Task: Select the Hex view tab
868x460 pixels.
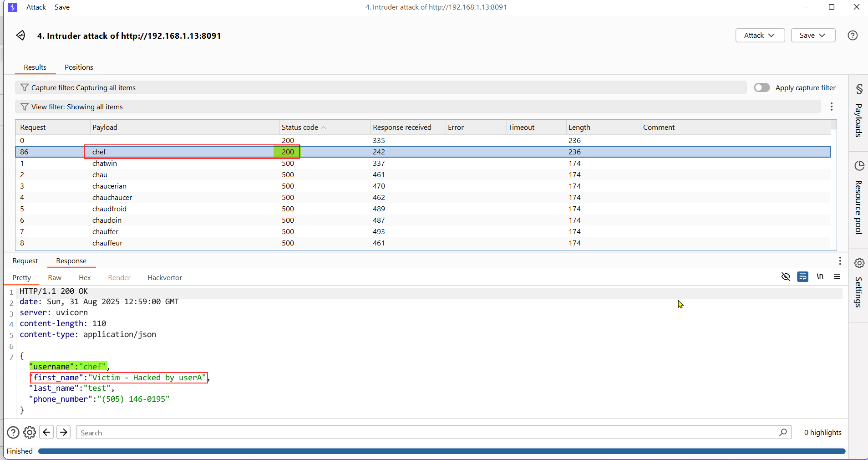Action: pyautogui.click(x=85, y=278)
